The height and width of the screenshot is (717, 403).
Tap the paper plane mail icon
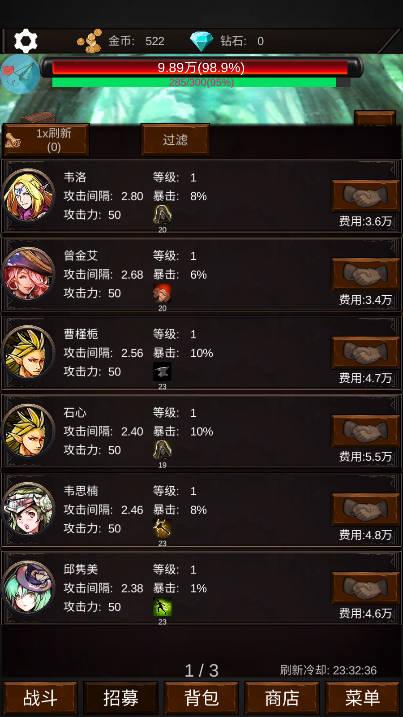pos(19,74)
